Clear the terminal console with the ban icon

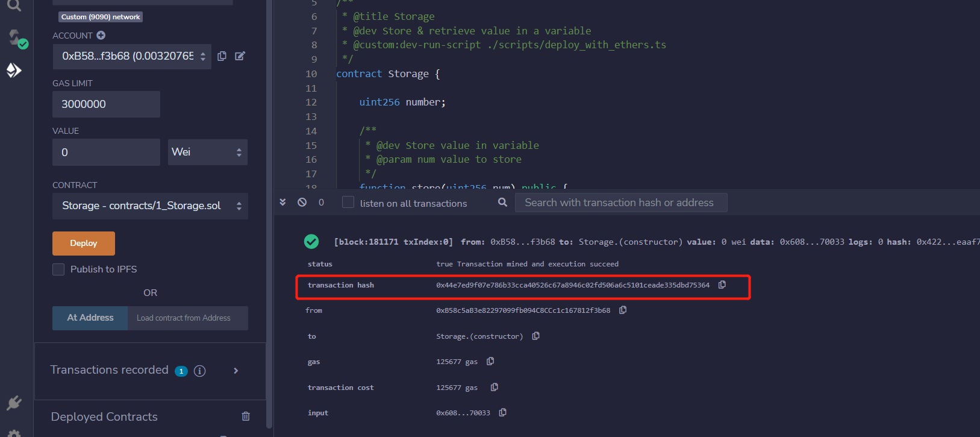302,203
